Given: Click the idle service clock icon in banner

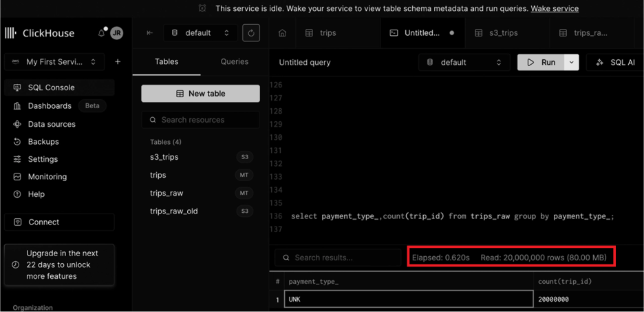Looking at the screenshot, I should (x=202, y=8).
